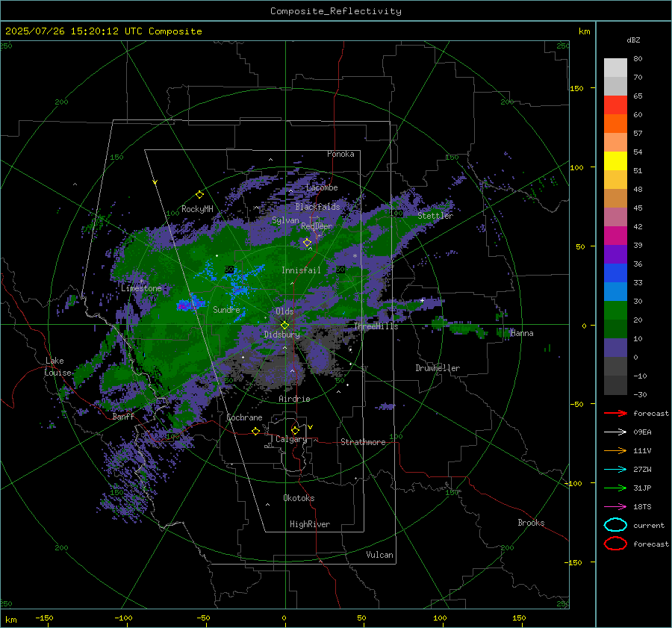Select the light blue 30-33 dBZ swatch
Viewport: 672px width, 628px height.
tap(615, 291)
